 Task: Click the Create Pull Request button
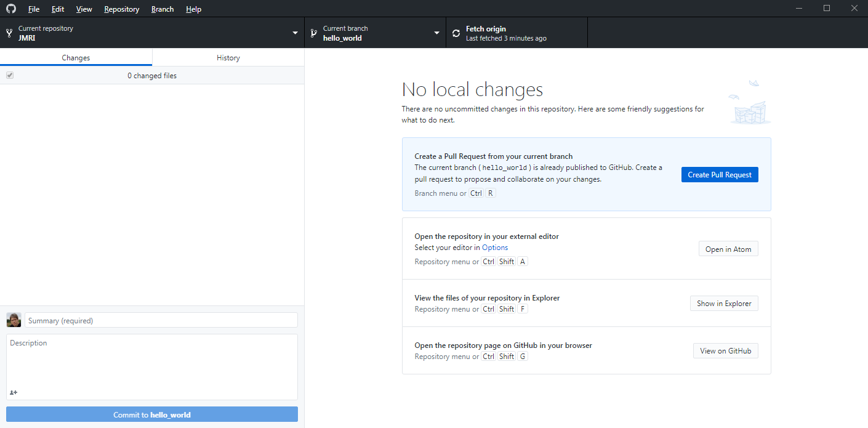(720, 175)
